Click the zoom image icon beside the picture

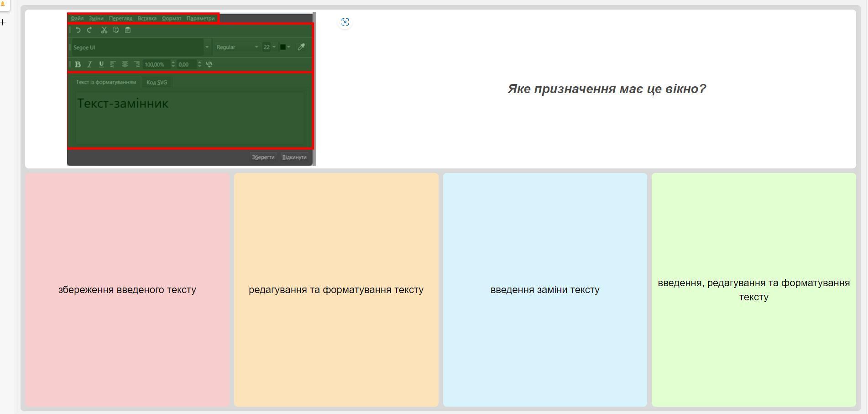click(345, 22)
